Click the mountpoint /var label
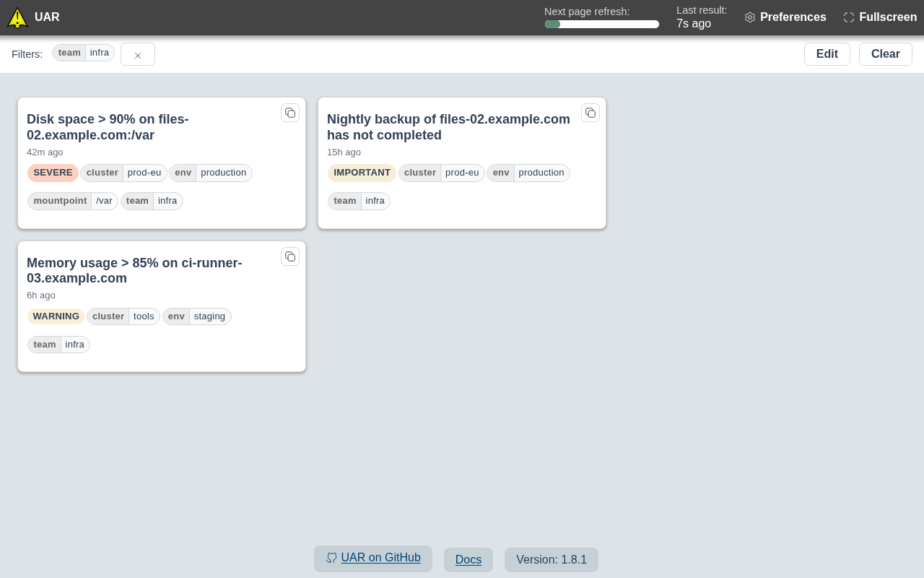Image resolution: width=924 pixels, height=578 pixels. 73,202
